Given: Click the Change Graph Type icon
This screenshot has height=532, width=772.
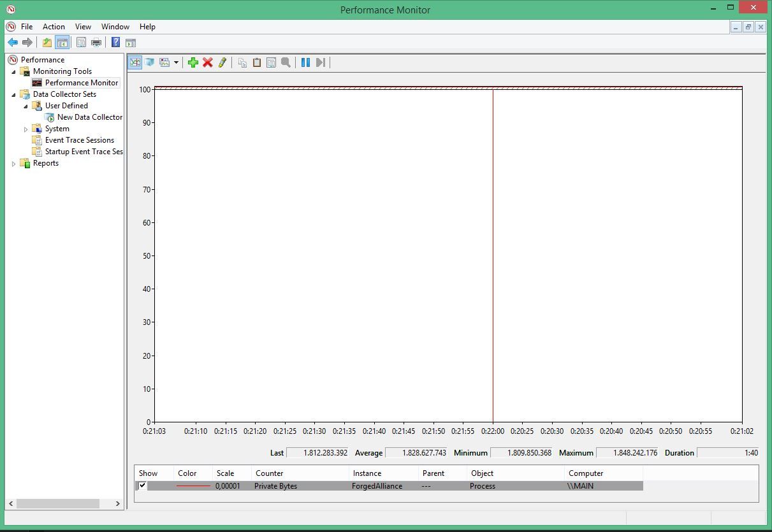Looking at the screenshot, I should [x=164, y=62].
